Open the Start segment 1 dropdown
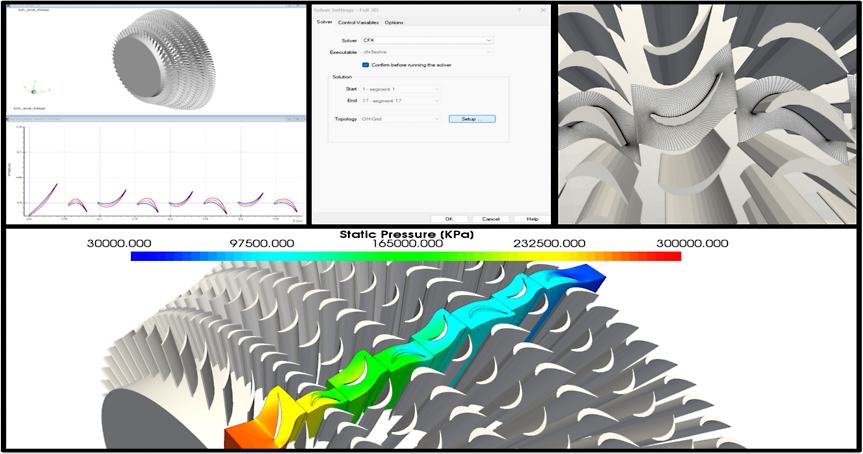The image size is (863, 454). pyautogui.click(x=401, y=89)
